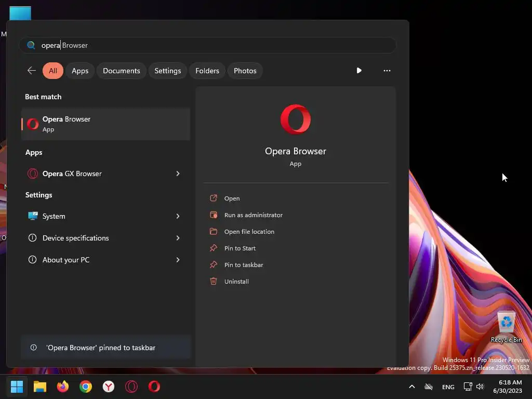Image resolution: width=532 pixels, height=399 pixels.
Task: Switch to the Photos filter tab
Action: (x=245, y=71)
